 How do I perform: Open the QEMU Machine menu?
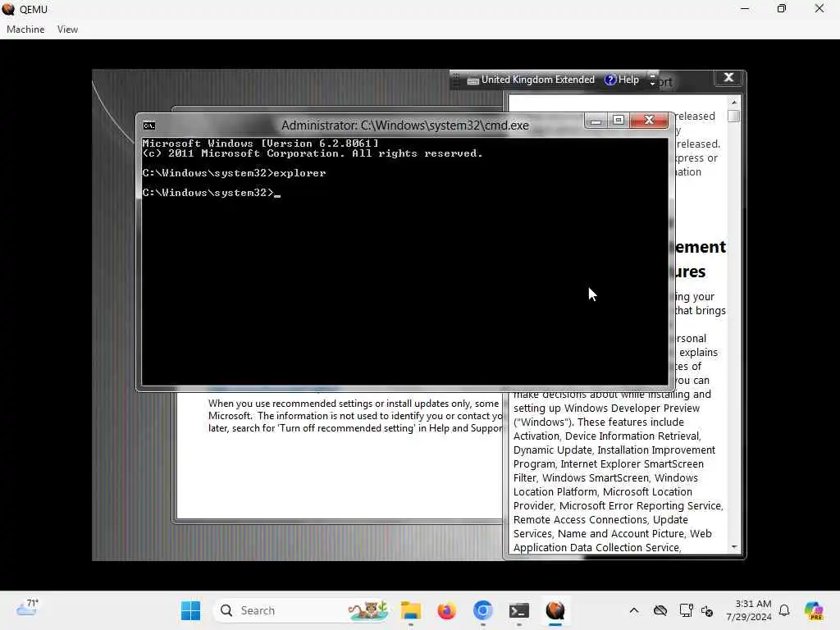[25, 30]
